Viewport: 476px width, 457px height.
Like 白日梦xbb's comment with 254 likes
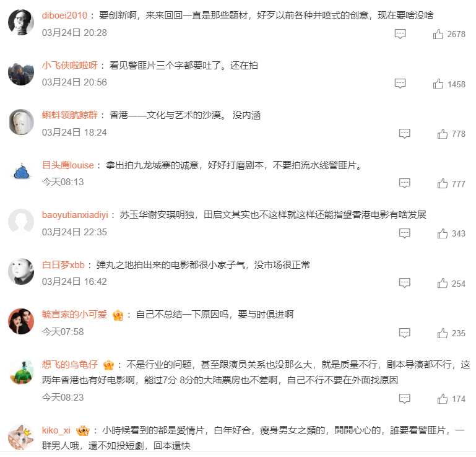point(443,284)
